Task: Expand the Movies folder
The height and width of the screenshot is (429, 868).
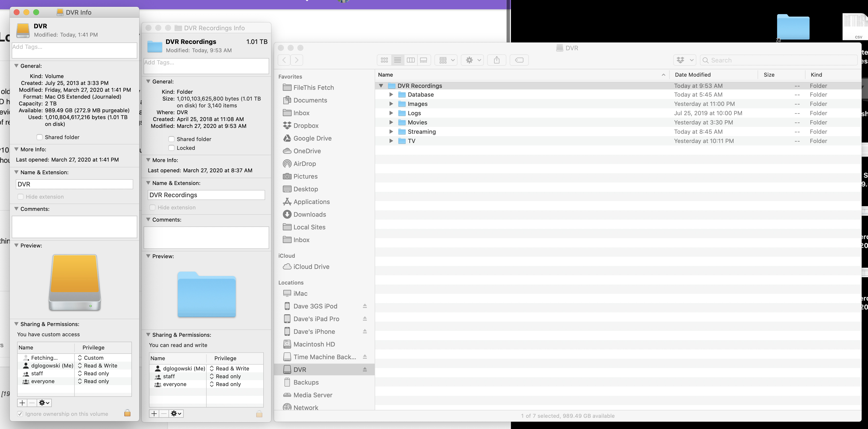Action: tap(391, 122)
